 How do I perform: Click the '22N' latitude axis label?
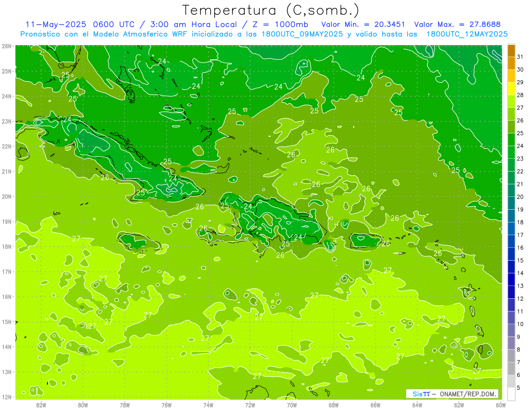coord(7,146)
